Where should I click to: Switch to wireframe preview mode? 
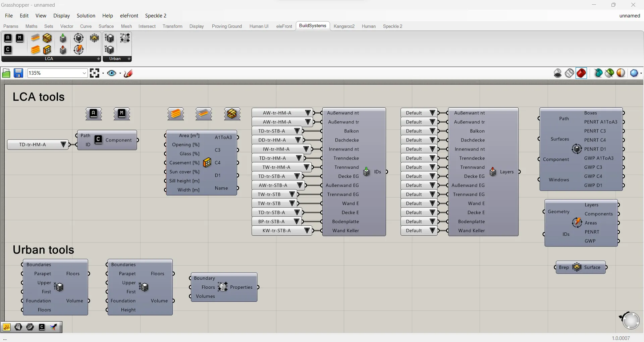click(570, 73)
